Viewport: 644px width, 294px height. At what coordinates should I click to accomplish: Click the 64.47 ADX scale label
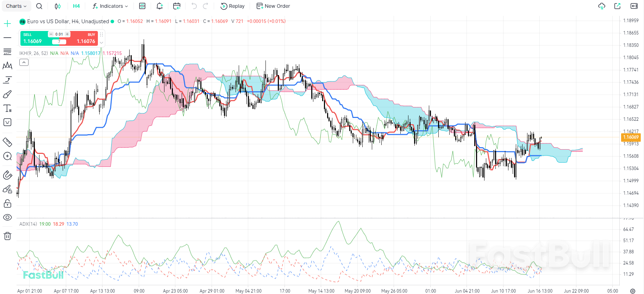629,229
